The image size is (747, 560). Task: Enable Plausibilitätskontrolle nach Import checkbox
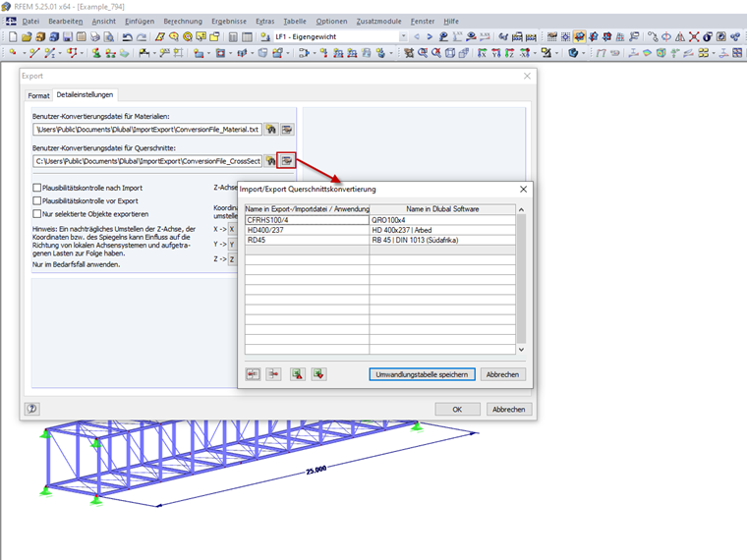(x=36, y=188)
